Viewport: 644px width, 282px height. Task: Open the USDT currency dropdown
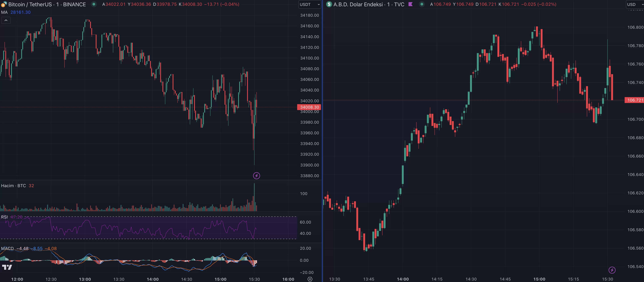pyautogui.click(x=309, y=5)
